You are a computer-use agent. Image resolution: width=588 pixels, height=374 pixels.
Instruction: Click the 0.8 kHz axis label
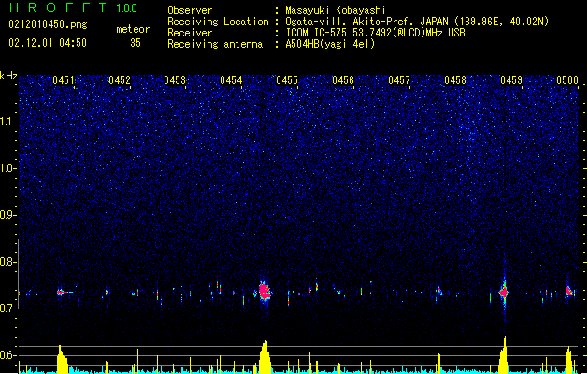8,262
